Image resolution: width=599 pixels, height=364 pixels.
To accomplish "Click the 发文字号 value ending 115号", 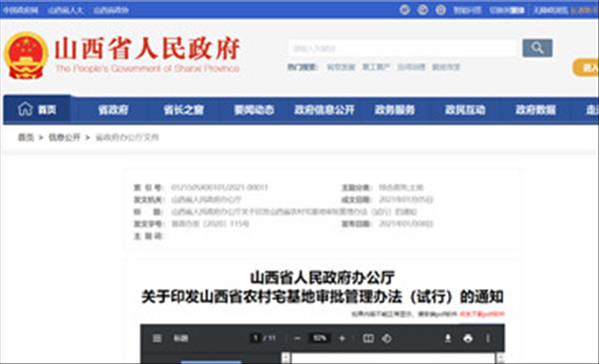I will pyautogui.click(x=210, y=223).
